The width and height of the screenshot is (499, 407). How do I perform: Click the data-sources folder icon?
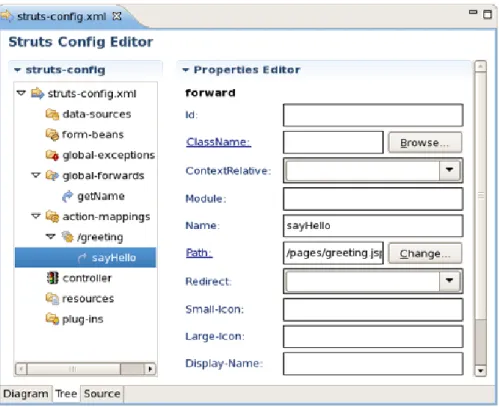(52, 114)
